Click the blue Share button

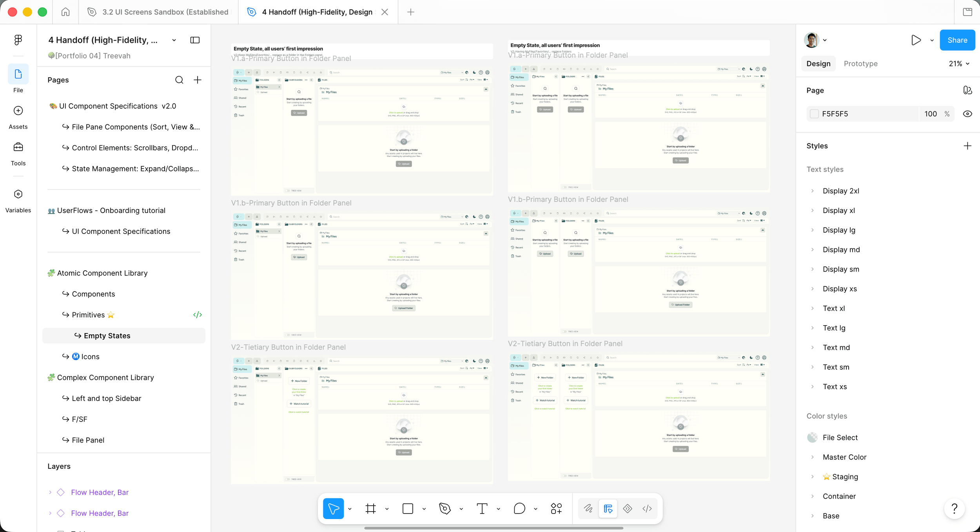tap(957, 40)
